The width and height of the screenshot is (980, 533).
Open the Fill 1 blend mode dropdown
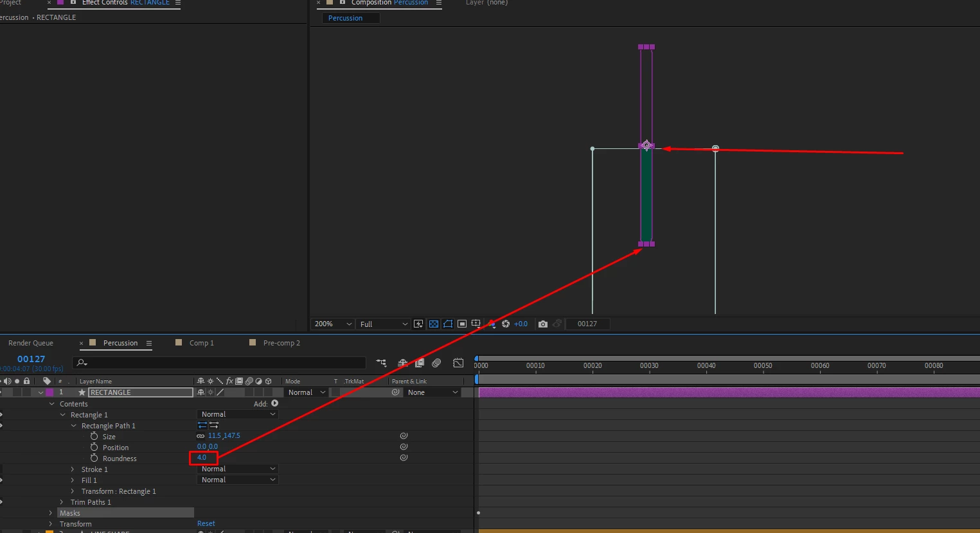tap(237, 480)
